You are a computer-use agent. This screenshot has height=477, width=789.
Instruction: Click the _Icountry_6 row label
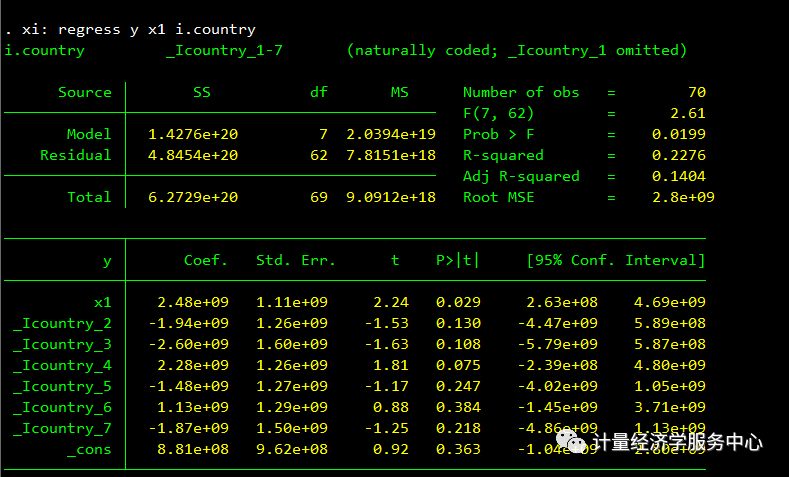62,408
